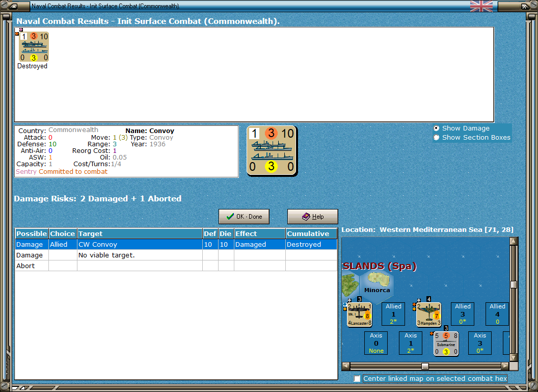Click the Name: Convoy label
Image resolution: width=538 pixels, height=392 pixels.
tap(150, 131)
